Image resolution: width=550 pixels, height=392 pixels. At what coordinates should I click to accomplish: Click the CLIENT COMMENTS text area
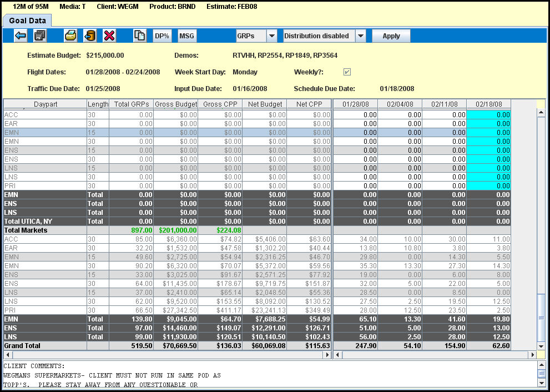pos(270,374)
